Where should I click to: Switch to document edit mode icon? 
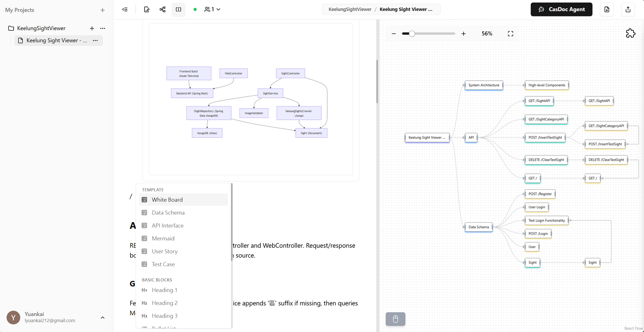pyautogui.click(x=147, y=9)
